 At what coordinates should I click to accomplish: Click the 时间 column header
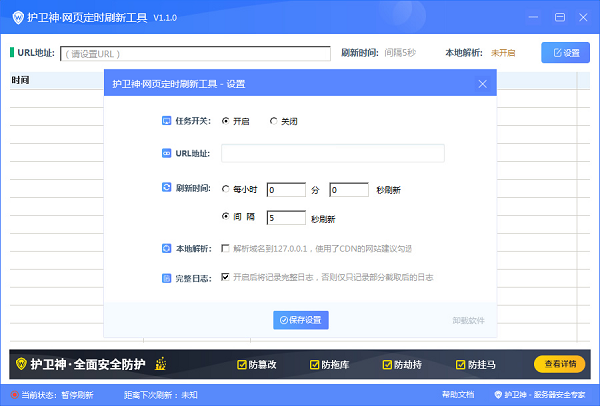(20, 80)
